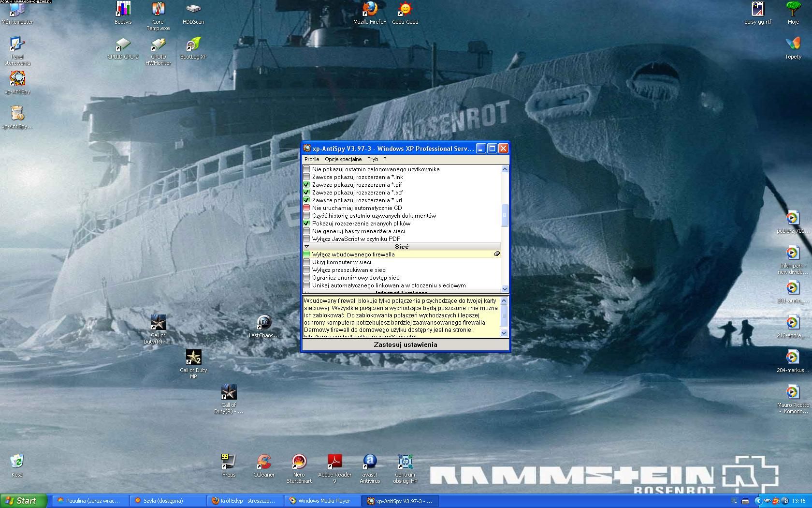
Task: Open the HDDScan desktop icon
Action: 193,13
